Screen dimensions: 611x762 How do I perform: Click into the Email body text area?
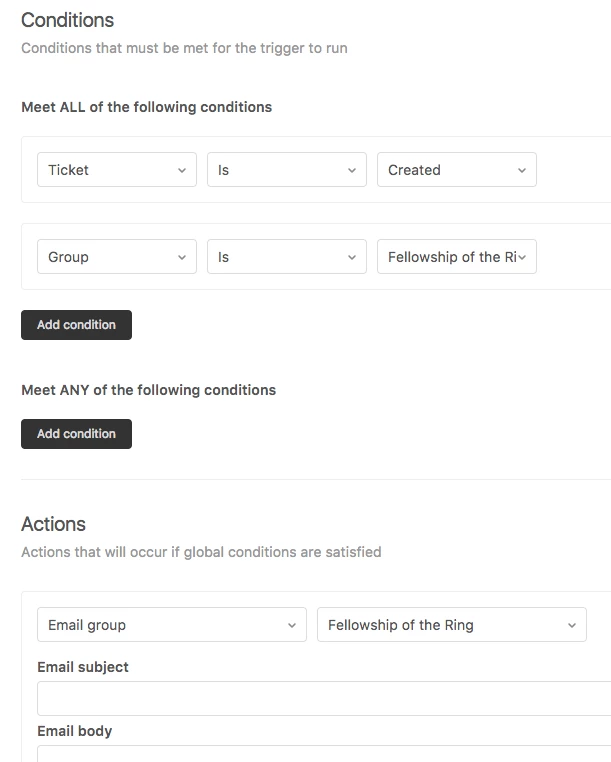click(324, 753)
